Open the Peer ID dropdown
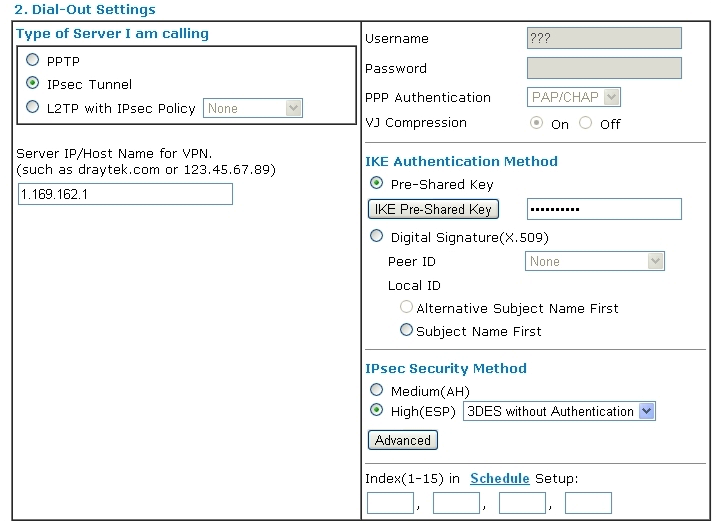 tap(595, 262)
